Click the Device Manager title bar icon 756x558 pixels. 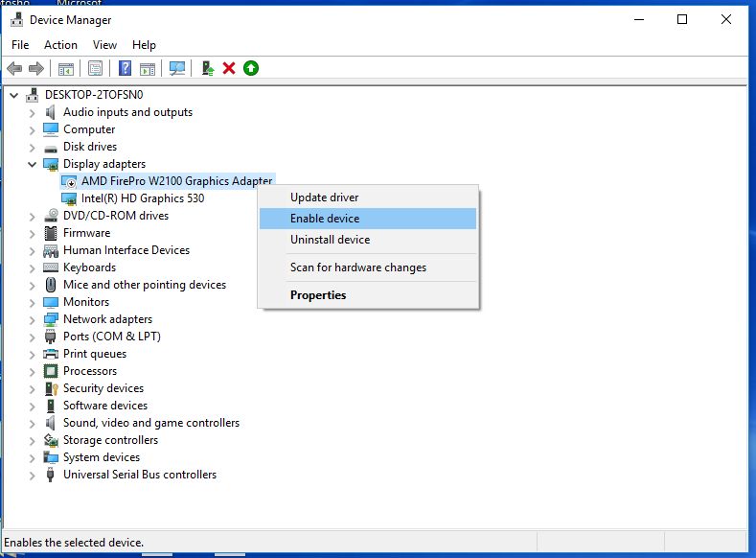pyautogui.click(x=17, y=20)
